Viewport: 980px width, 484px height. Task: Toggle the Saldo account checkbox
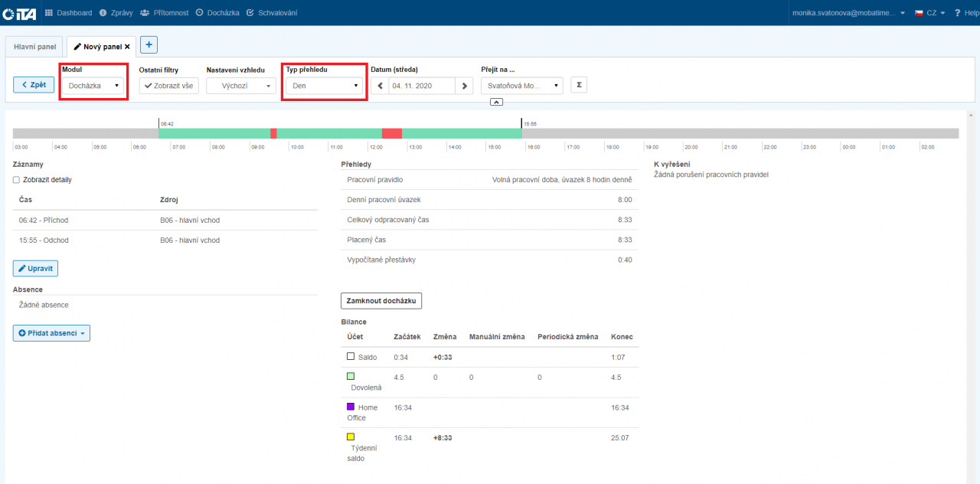[x=351, y=357]
